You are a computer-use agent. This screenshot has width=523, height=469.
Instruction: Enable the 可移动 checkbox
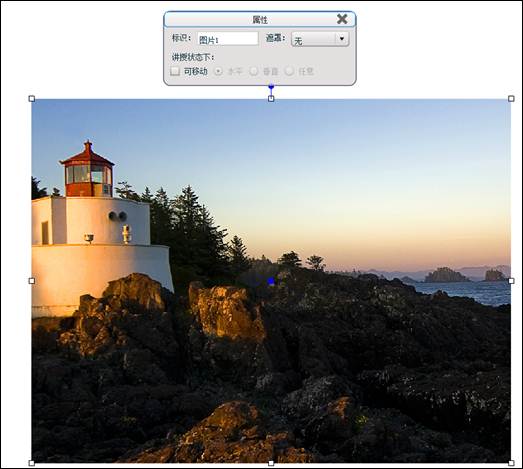(x=175, y=71)
